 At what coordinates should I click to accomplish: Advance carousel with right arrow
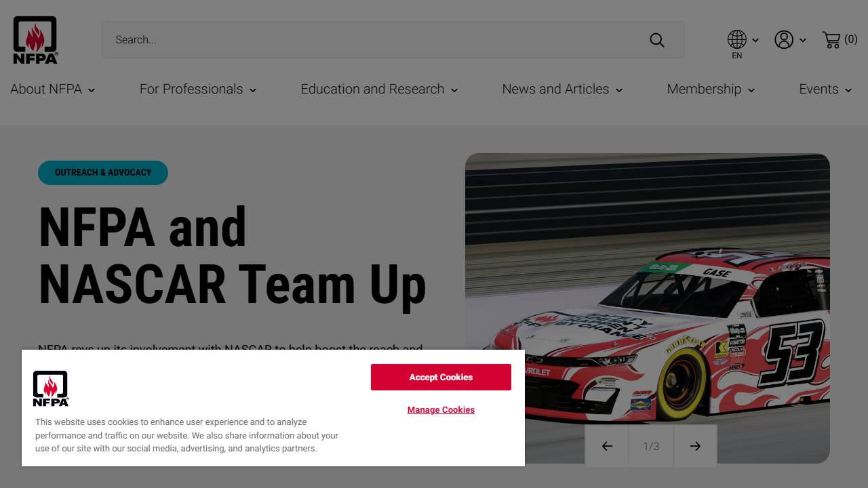click(695, 446)
